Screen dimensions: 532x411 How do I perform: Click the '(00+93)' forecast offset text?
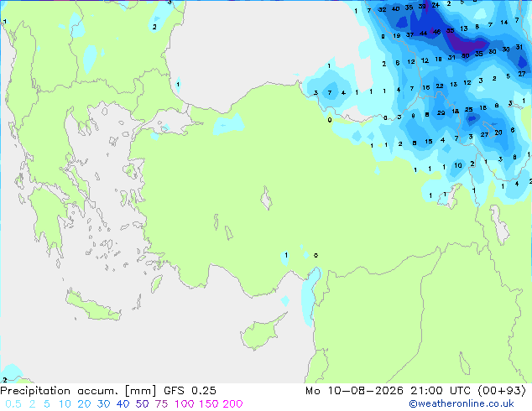502,391
